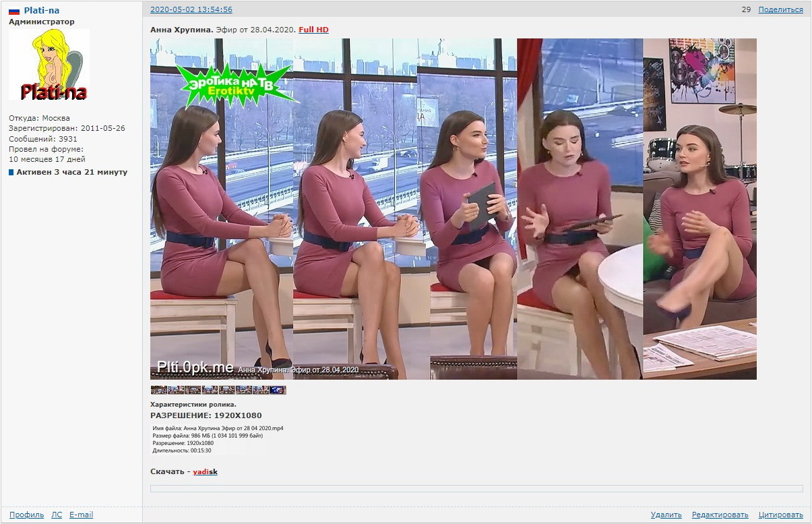Click the Plati-na avatar image

pyautogui.click(x=49, y=64)
